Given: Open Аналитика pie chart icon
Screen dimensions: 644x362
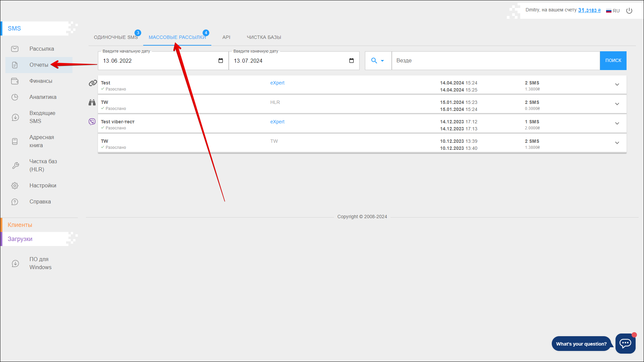Looking at the screenshot, I should pos(15,97).
